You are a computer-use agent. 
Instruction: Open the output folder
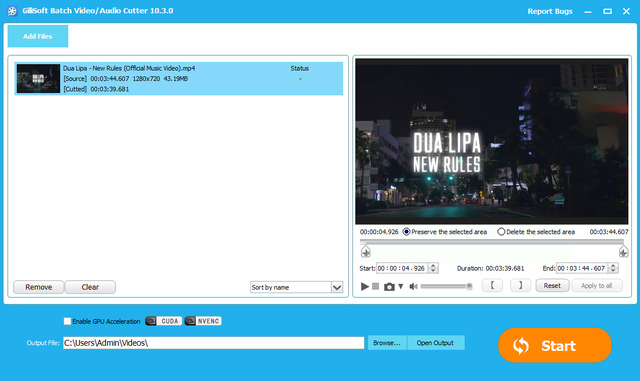coord(435,343)
